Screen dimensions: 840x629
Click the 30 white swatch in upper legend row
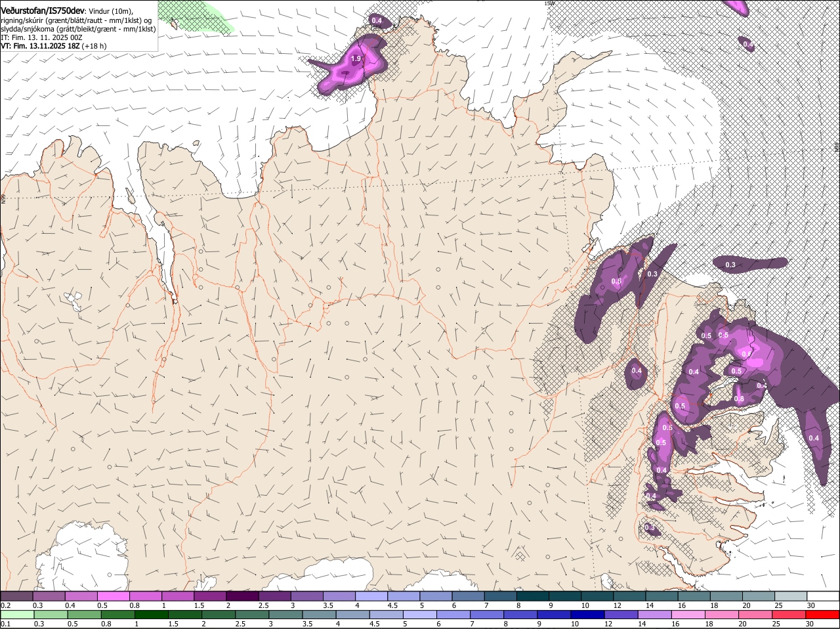pyautogui.click(x=824, y=596)
